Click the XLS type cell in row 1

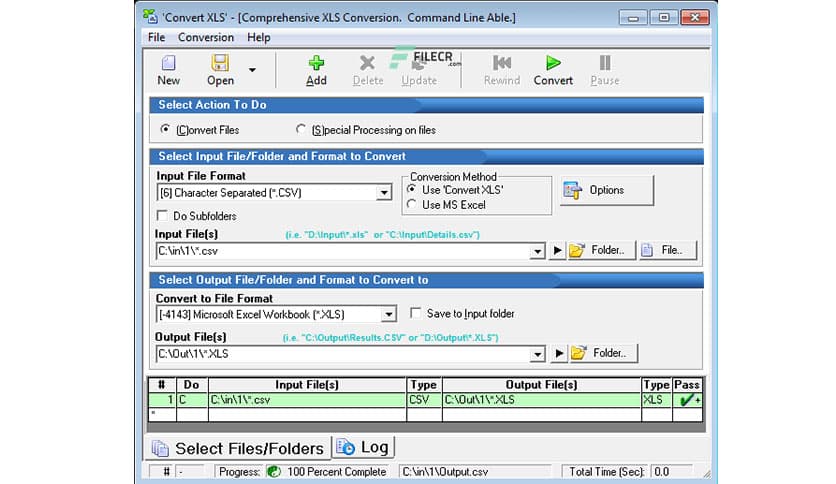coord(656,400)
